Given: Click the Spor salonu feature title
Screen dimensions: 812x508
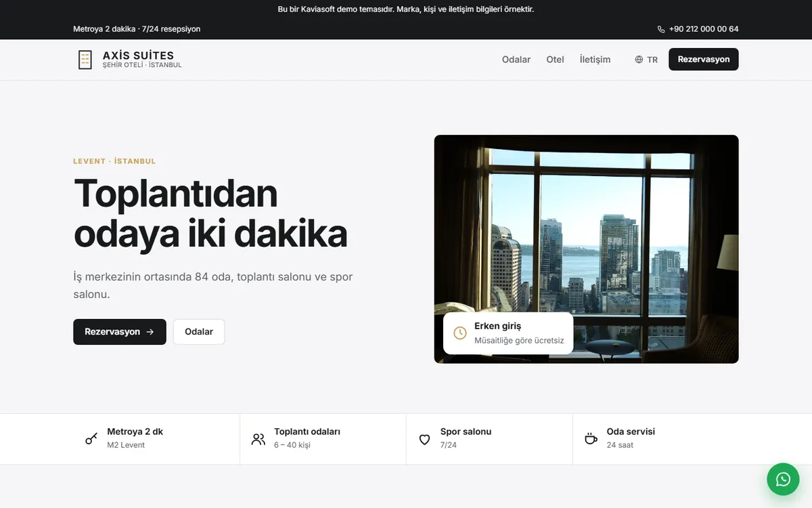Looking at the screenshot, I should [466, 431].
